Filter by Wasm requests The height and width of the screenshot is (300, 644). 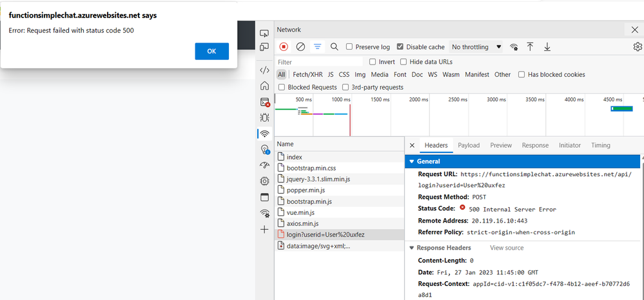[451, 74]
